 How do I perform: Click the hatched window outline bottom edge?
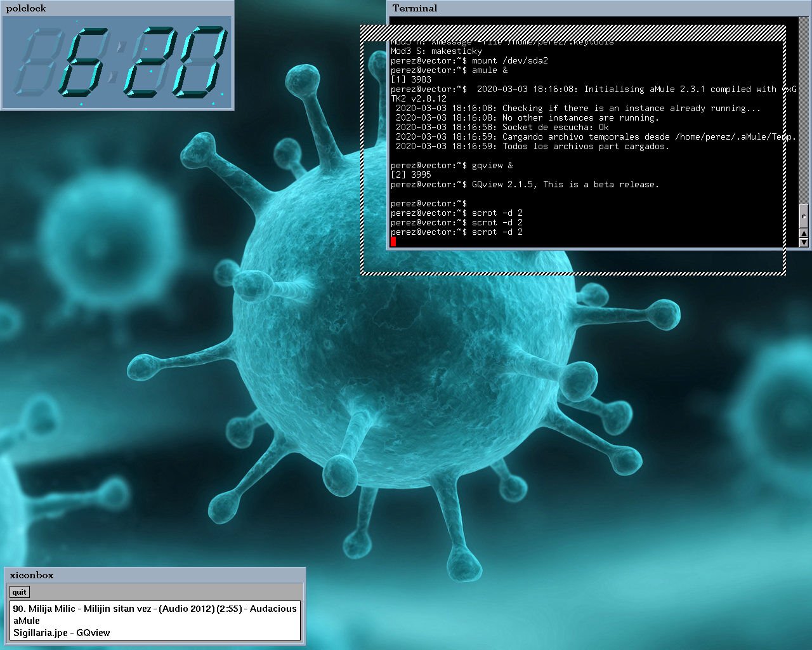[x=573, y=272]
